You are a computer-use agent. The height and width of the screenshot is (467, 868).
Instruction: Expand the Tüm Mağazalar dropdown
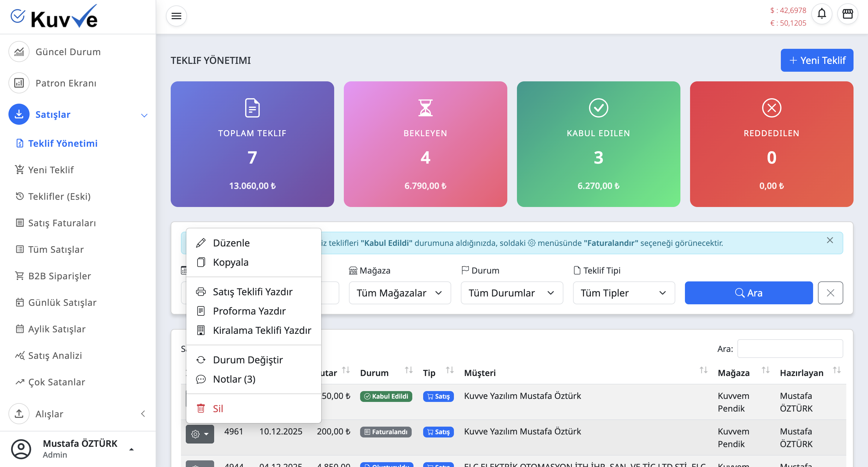(x=400, y=293)
